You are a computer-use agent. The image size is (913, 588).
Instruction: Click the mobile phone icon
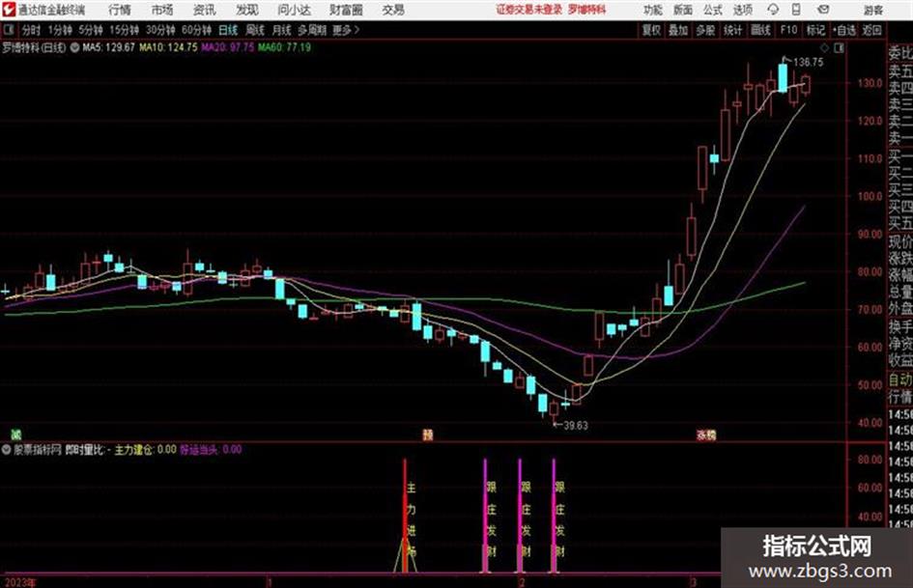click(x=796, y=10)
